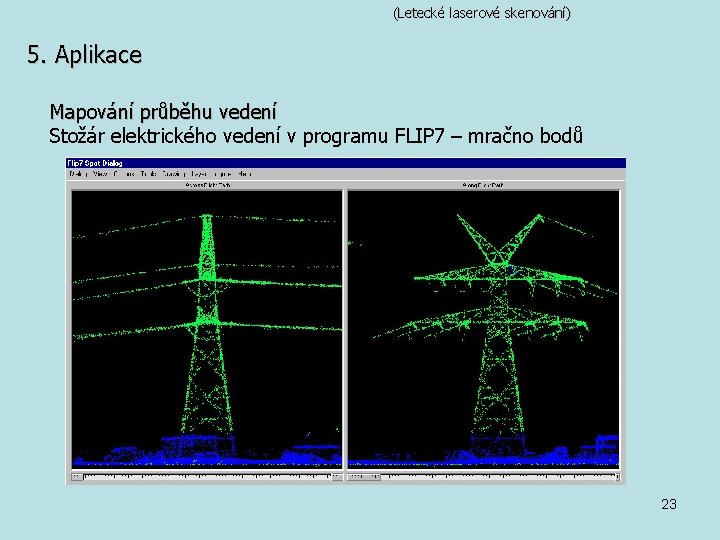This screenshot has height=540, width=720.
Task: Open the Drawing menu
Action: pos(174,174)
